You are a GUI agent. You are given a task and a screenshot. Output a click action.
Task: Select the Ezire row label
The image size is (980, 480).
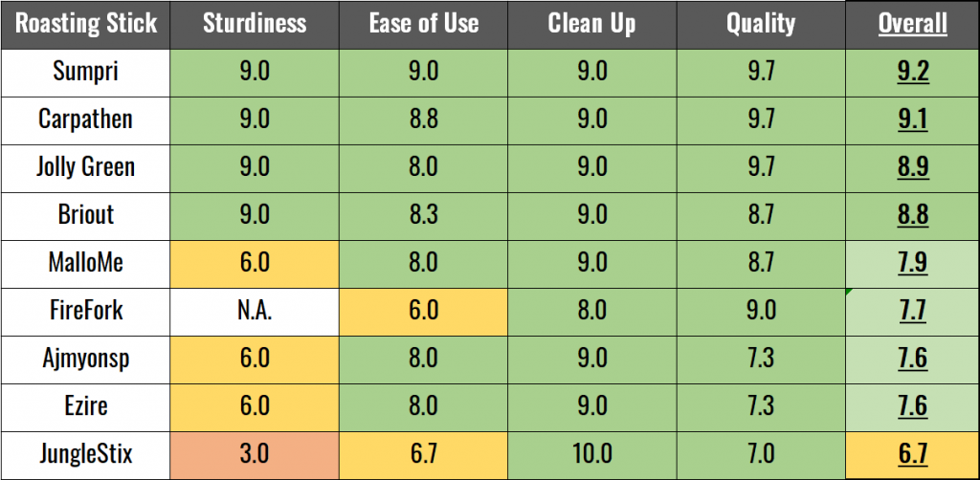pyautogui.click(x=85, y=407)
